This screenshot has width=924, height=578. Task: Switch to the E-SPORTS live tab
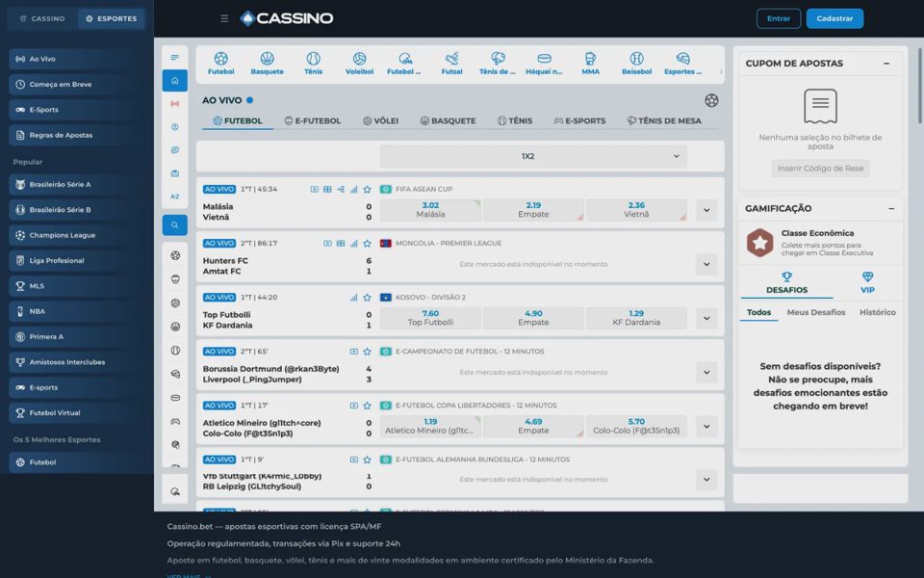579,121
